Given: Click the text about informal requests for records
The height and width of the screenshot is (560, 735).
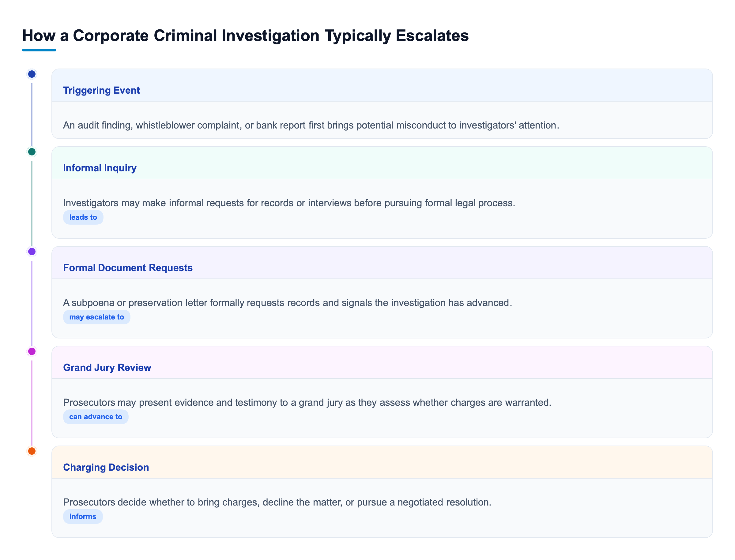Looking at the screenshot, I should [x=289, y=203].
